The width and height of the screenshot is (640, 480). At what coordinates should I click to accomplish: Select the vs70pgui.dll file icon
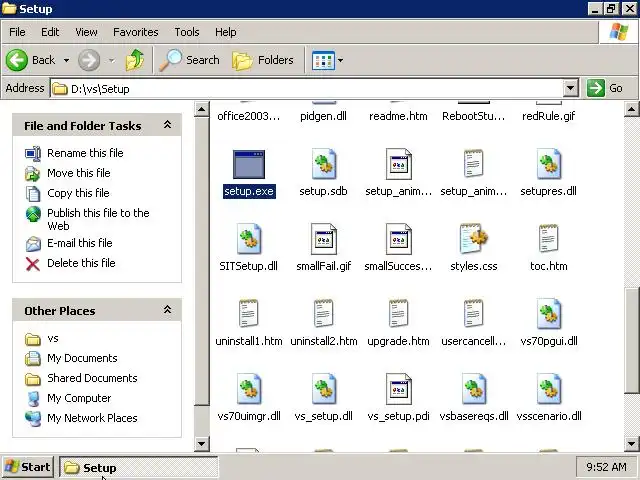(x=549, y=314)
